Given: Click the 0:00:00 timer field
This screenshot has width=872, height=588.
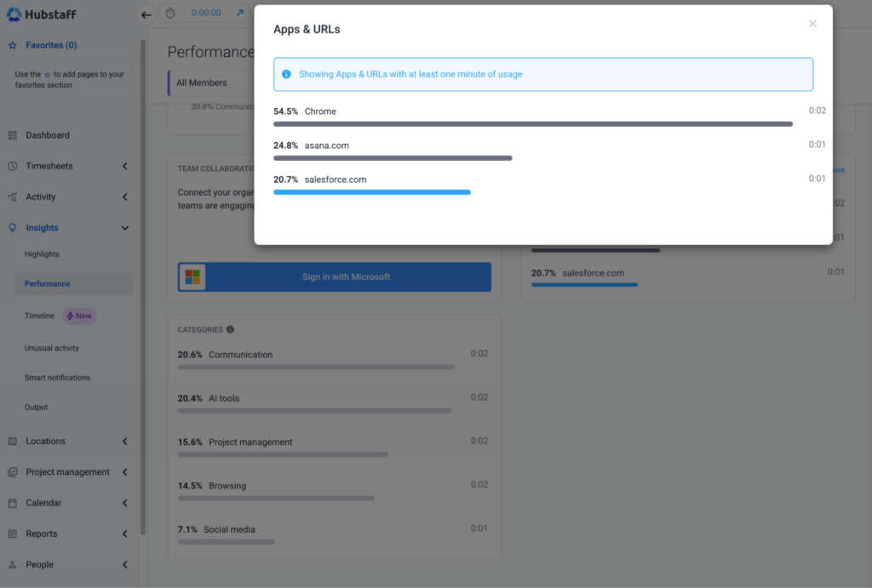Looking at the screenshot, I should point(208,14).
